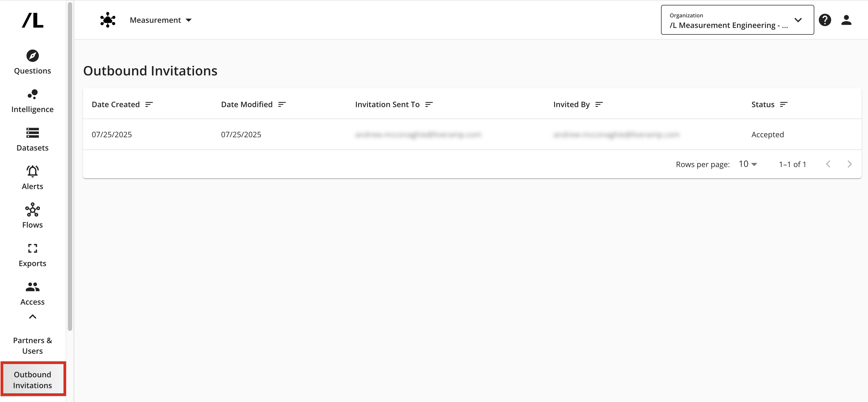Open the Datasets page

pyautogui.click(x=32, y=139)
